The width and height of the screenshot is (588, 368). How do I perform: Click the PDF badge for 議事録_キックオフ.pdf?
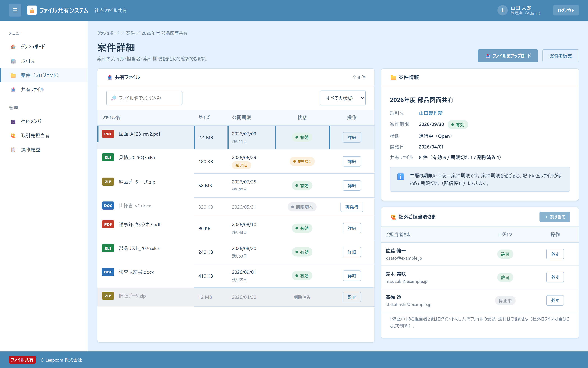point(108,224)
